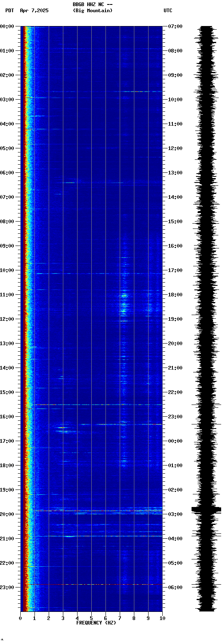
Task: Click the large seismogram spike near 03:00 UTC
Action: click(206, 509)
